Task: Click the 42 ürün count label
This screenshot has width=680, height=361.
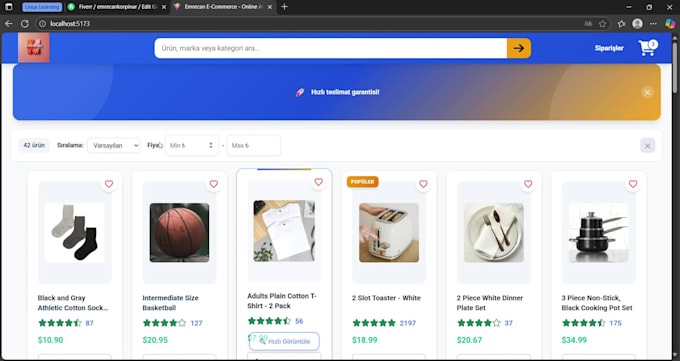Action: (34, 145)
